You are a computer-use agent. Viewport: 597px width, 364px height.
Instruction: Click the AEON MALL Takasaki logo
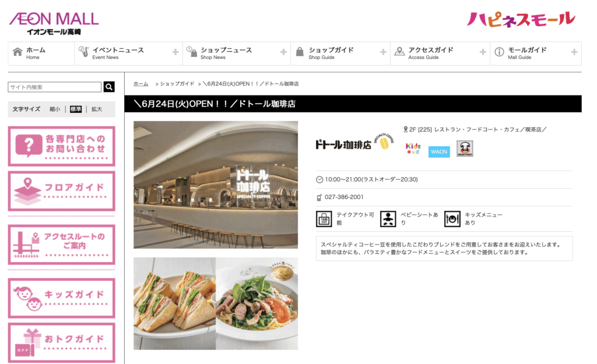pyautogui.click(x=54, y=23)
